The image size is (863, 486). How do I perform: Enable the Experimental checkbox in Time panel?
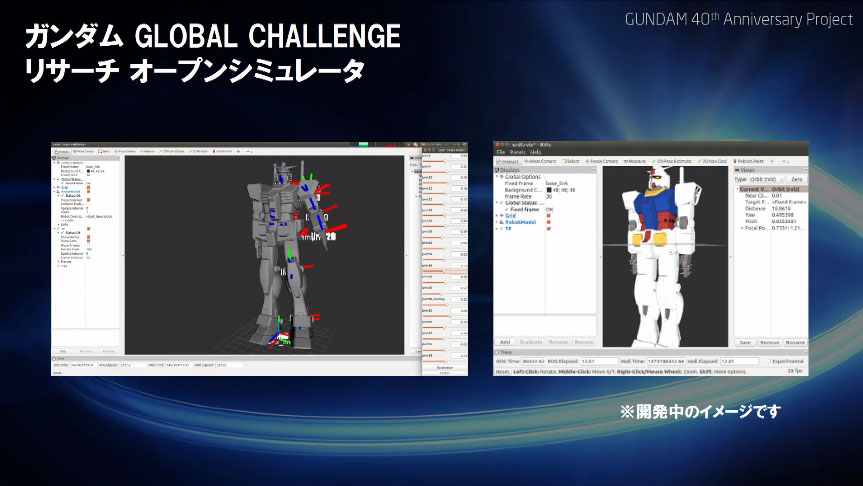(769, 361)
